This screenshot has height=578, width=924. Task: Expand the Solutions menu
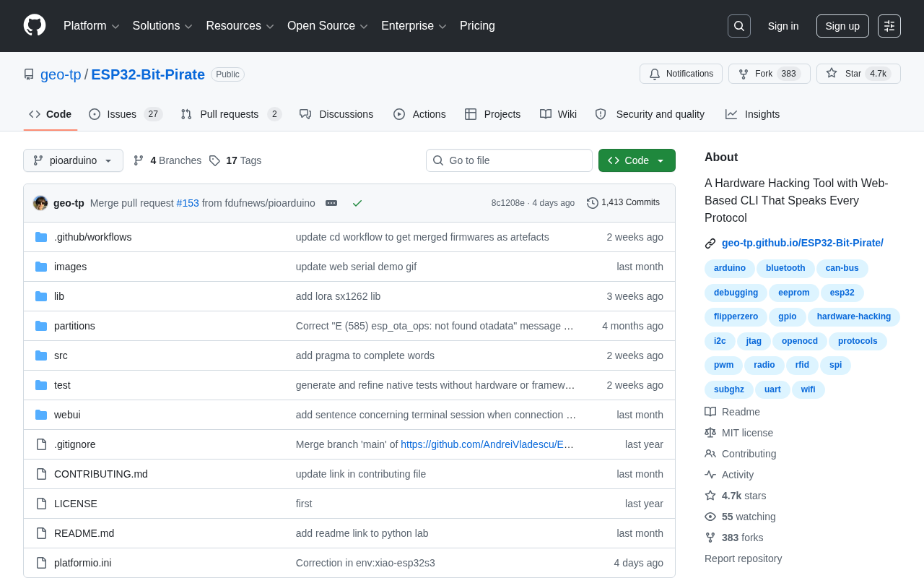[162, 26]
